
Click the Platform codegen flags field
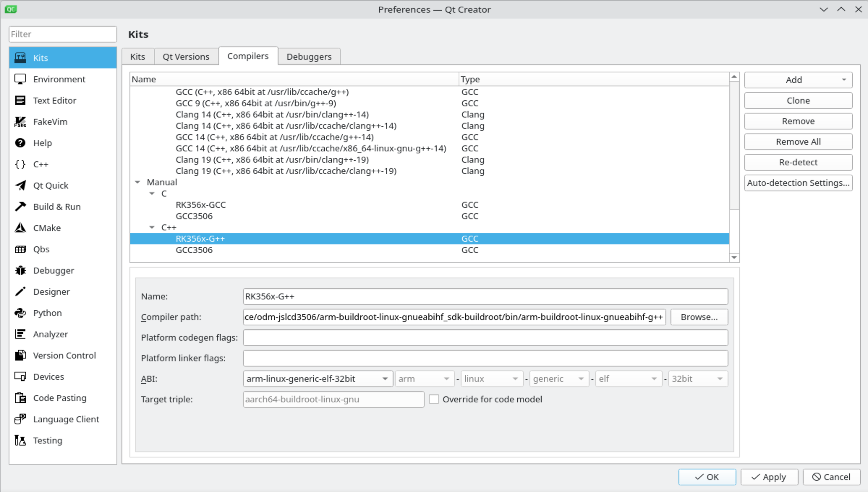[x=485, y=338]
